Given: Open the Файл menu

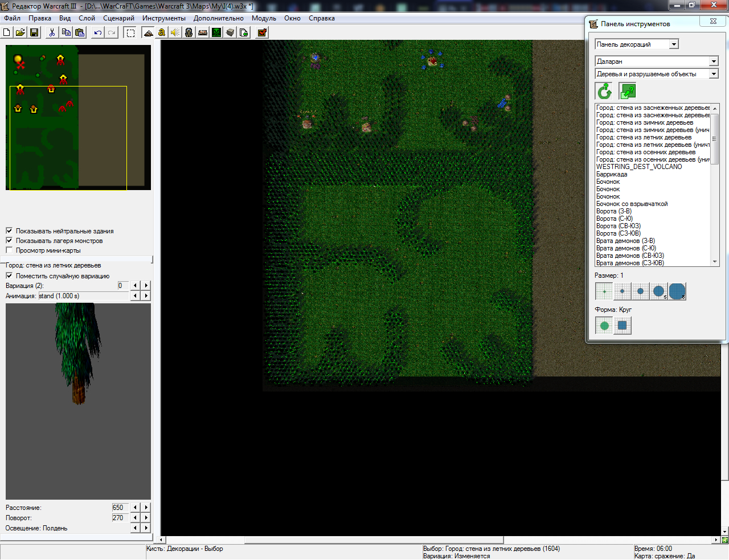Looking at the screenshot, I should tap(12, 18).
